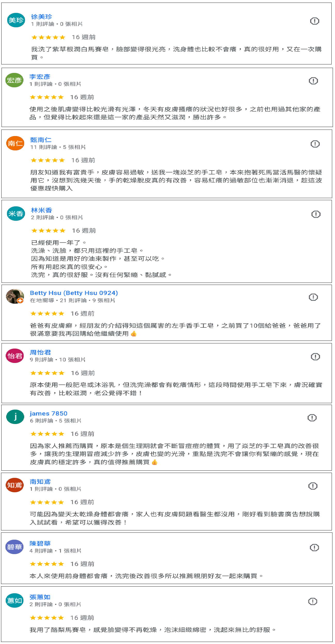Viewport: 335px width, 644px height.
Task: Click the report icon next to 張蕙如's review
Action: click(313, 601)
